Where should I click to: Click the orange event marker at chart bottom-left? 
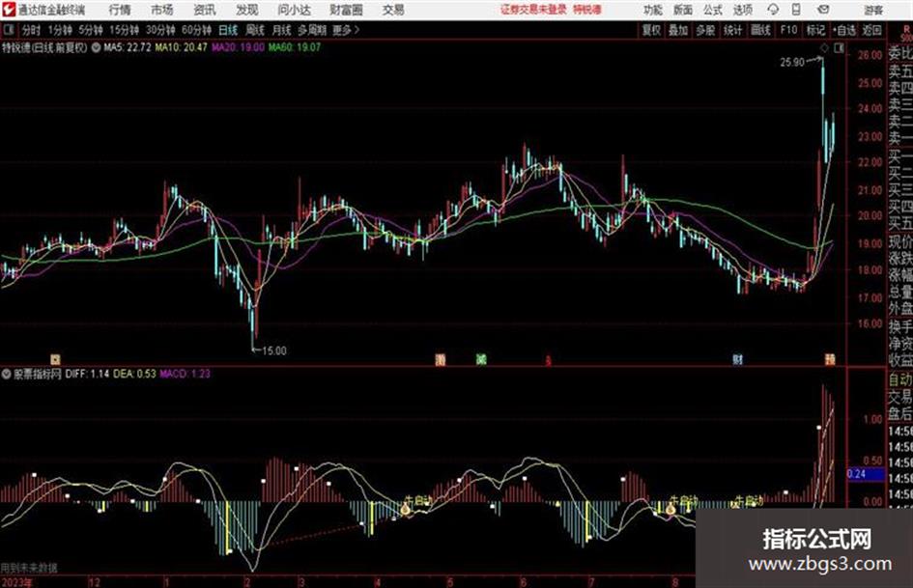point(55,359)
